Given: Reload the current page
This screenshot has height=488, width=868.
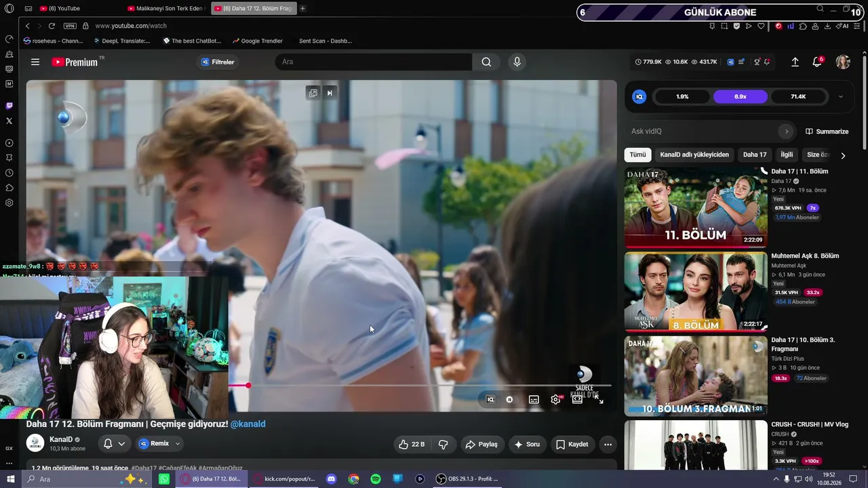Looking at the screenshot, I should (52, 26).
